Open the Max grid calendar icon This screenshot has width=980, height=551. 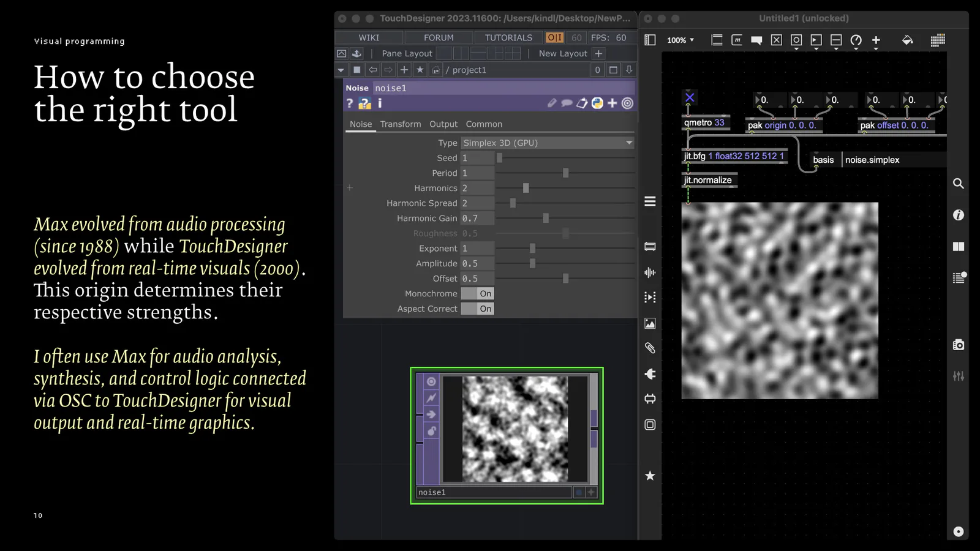(938, 40)
